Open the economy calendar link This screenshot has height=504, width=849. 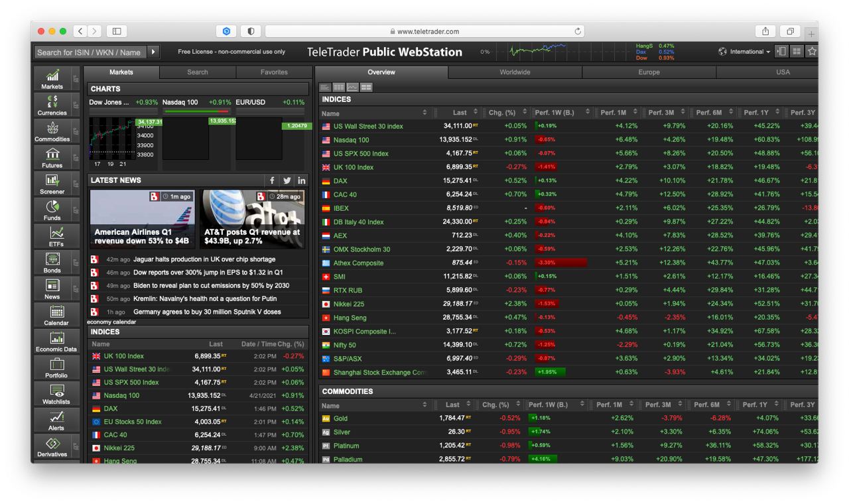[x=111, y=322]
